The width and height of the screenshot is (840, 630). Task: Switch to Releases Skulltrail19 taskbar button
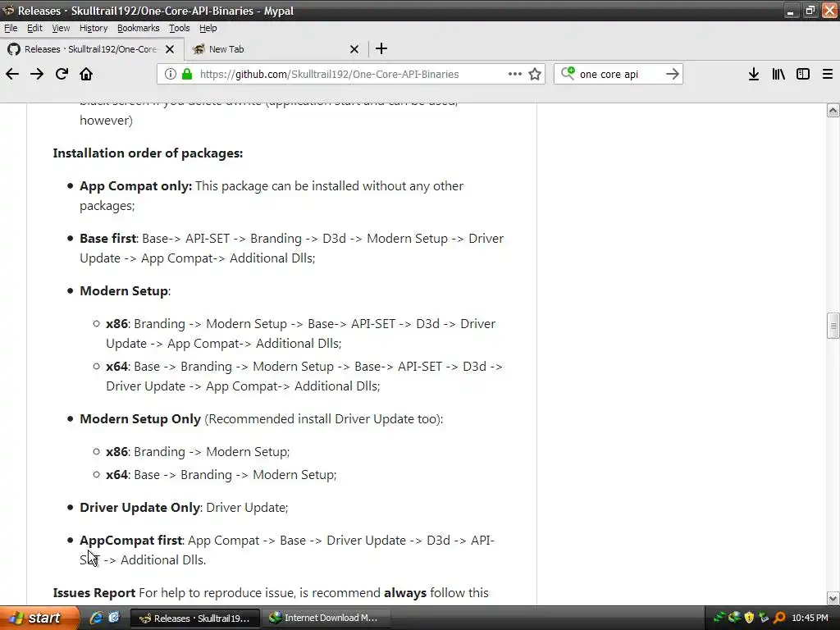click(195, 619)
